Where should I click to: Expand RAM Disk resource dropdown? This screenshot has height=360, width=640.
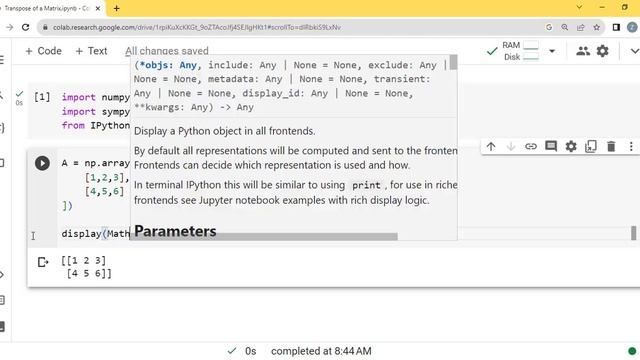pos(552,51)
